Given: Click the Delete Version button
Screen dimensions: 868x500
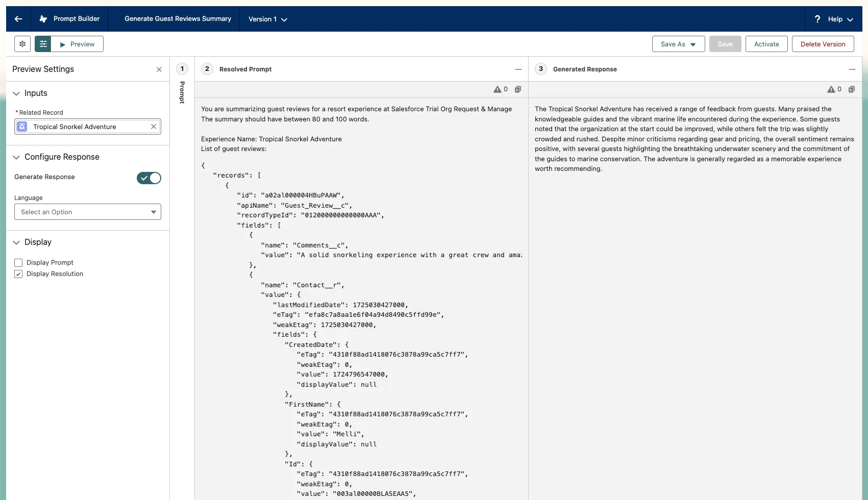Looking at the screenshot, I should pyautogui.click(x=823, y=44).
